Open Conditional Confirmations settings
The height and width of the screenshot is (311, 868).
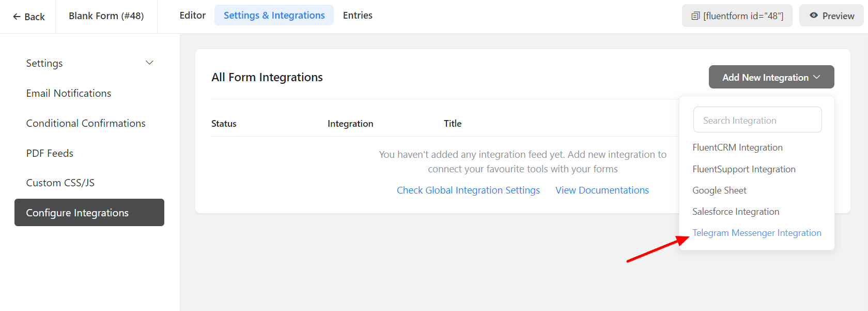click(86, 123)
